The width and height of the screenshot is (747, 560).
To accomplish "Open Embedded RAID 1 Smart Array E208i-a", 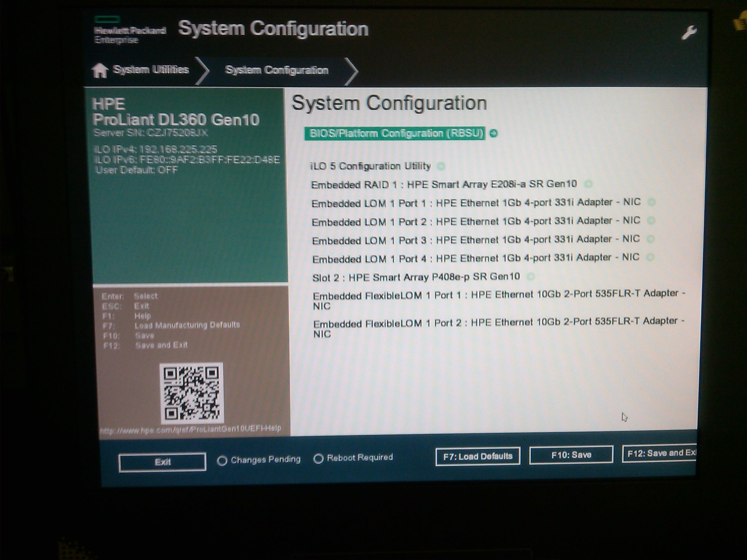I will pos(444,184).
